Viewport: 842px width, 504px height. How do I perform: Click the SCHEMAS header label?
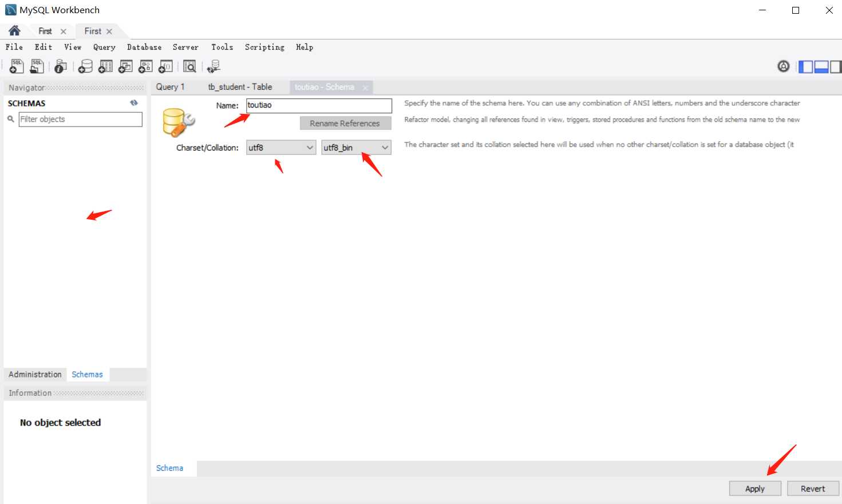pyautogui.click(x=26, y=104)
